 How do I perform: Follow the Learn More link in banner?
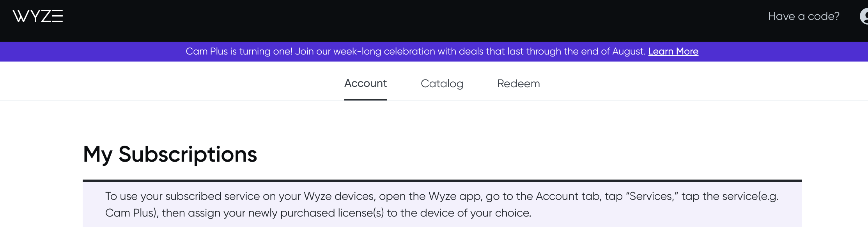coord(673,51)
